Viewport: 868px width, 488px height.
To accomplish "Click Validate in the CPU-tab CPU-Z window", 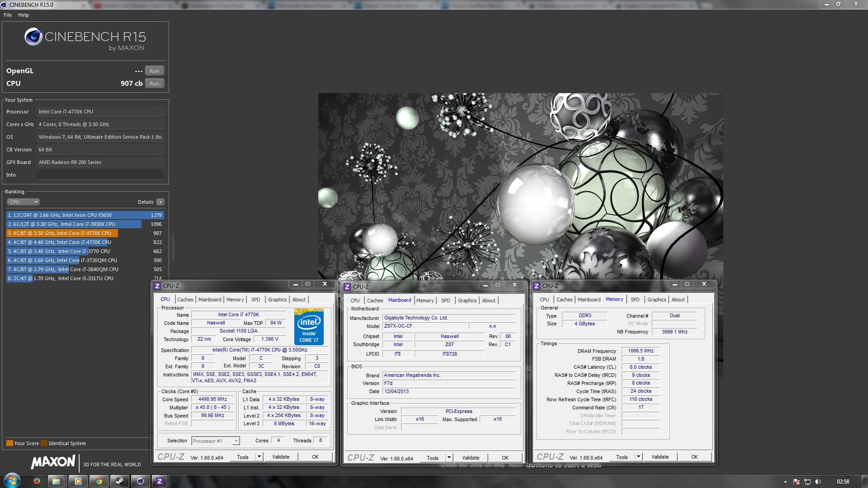I will click(281, 457).
